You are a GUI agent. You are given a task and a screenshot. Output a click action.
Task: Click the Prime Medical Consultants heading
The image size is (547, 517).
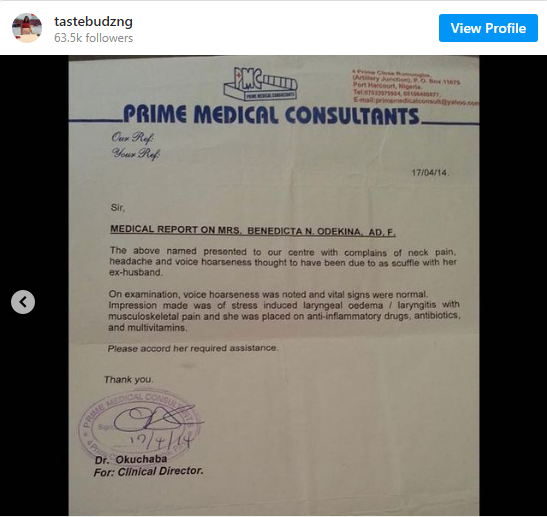(271, 115)
